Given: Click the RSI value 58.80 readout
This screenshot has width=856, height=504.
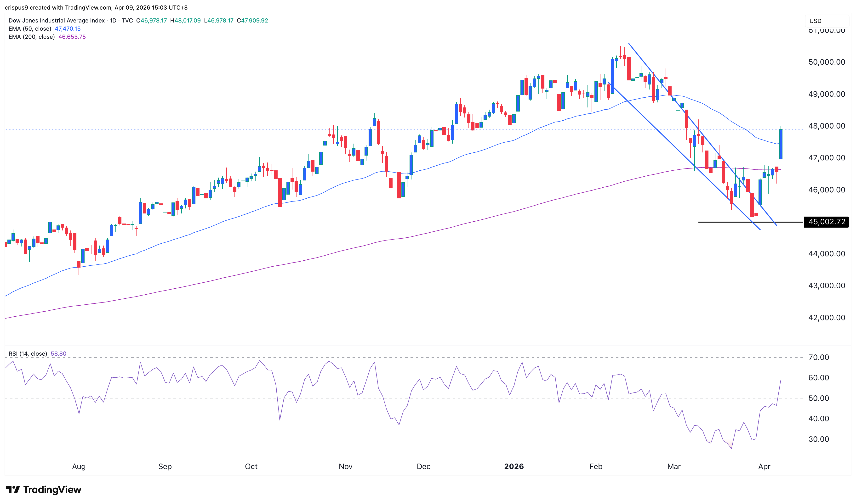Looking at the screenshot, I should tap(58, 353).
